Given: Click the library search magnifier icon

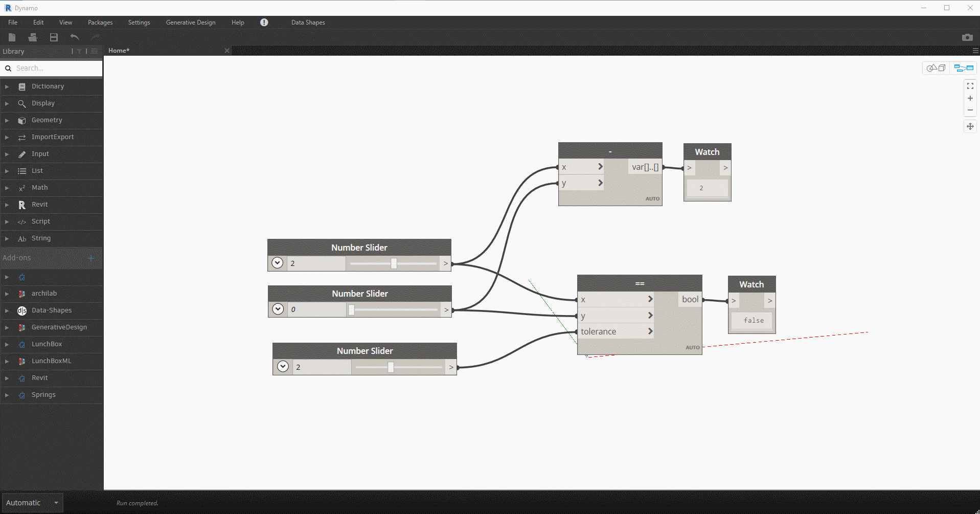Looking at the screenshot, I should pyautogui.click(x=8, y=68).
